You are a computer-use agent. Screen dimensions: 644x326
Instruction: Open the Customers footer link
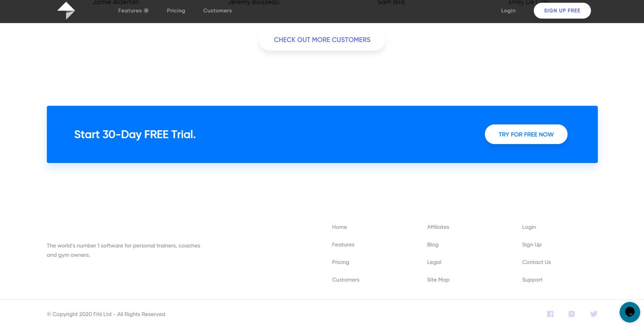pyautogui.click(x=346, y=280)
